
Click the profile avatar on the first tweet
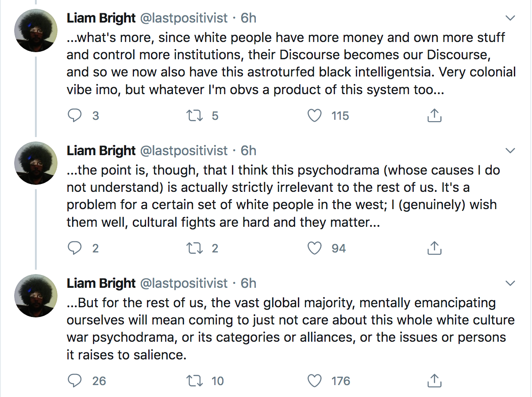[x=36, y=31]
